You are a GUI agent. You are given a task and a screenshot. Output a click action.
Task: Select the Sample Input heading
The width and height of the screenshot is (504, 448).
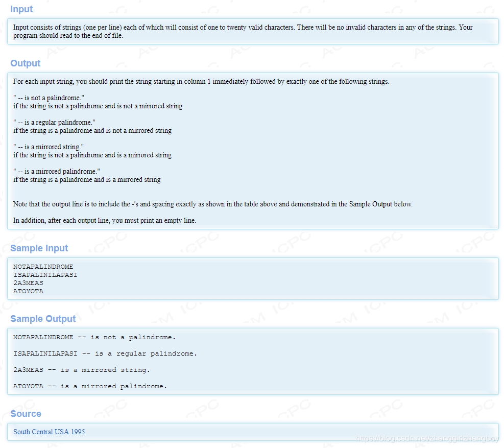[39, 248]
